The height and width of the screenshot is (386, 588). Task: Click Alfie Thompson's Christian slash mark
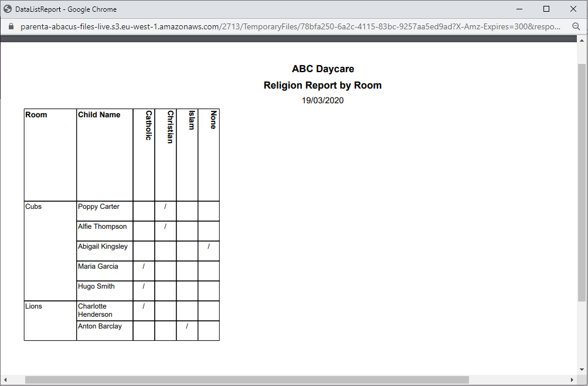coord(165,226)
